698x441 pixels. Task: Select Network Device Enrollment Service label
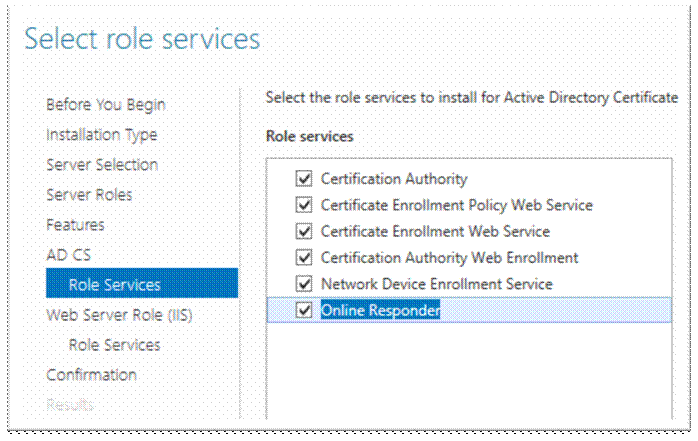[437, 284]
